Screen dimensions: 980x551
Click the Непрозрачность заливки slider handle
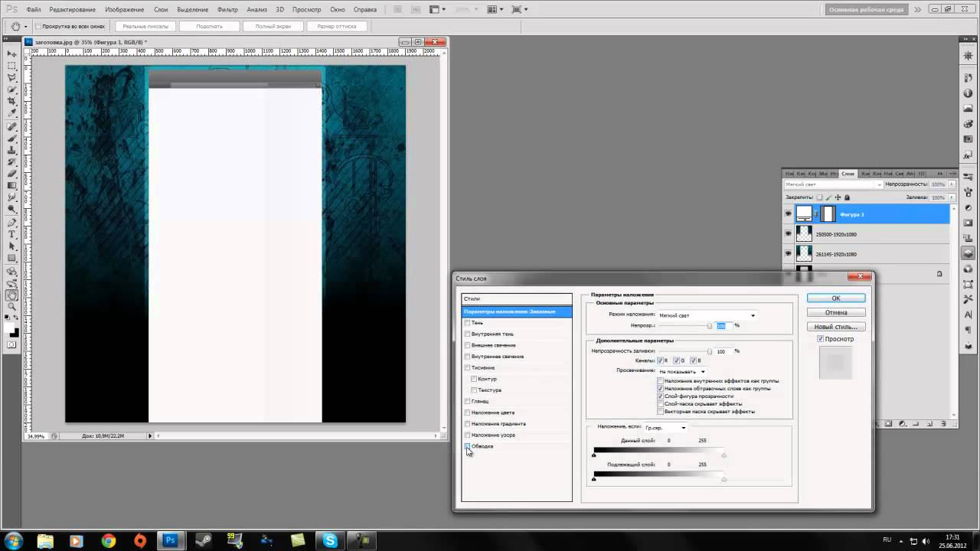click(709, 352)
